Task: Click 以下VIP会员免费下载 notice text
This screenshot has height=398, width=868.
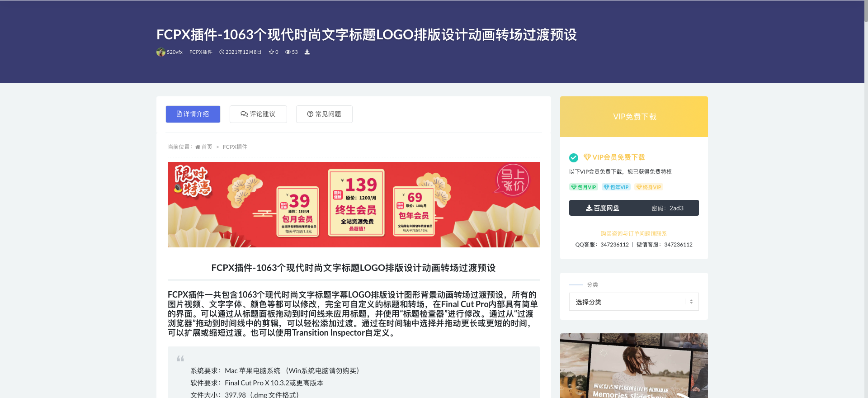Action: (x=620, y=171)
